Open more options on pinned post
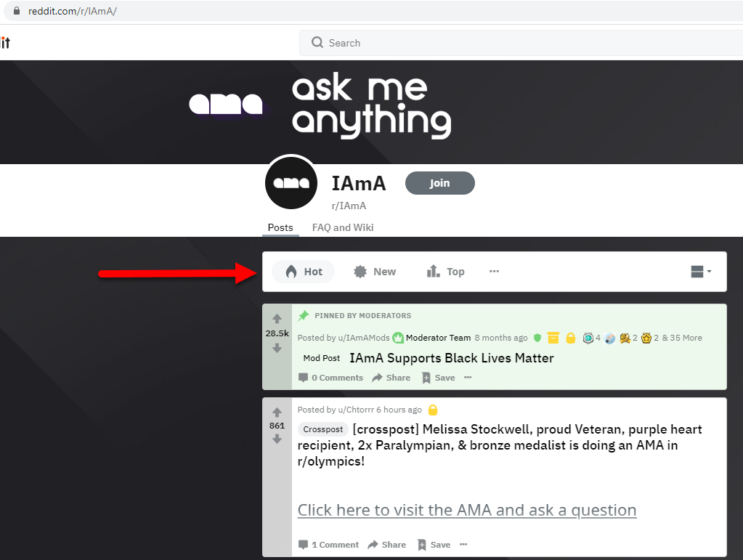 tap(468, 378)
